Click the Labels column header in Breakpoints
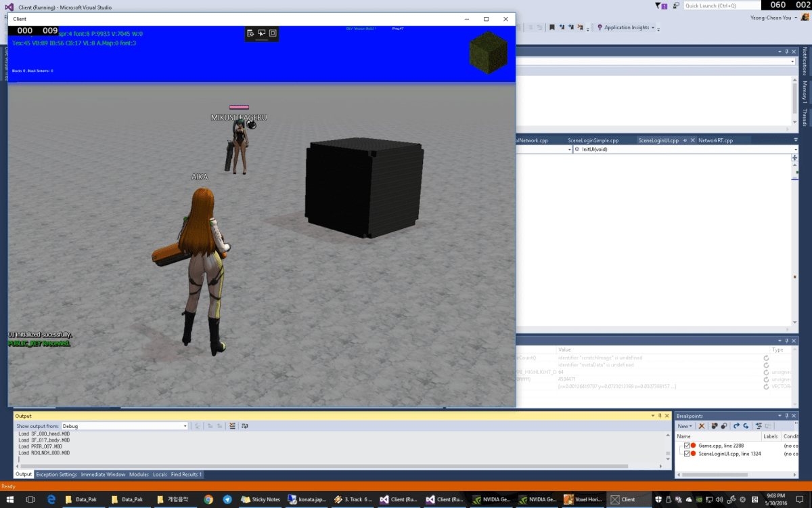Viewport: 812px width, 508px height. coord(771,436)
